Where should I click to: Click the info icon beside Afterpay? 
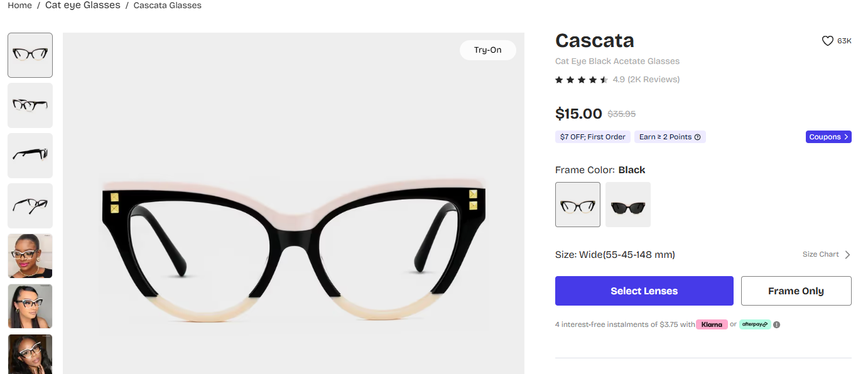pos(777,324)
